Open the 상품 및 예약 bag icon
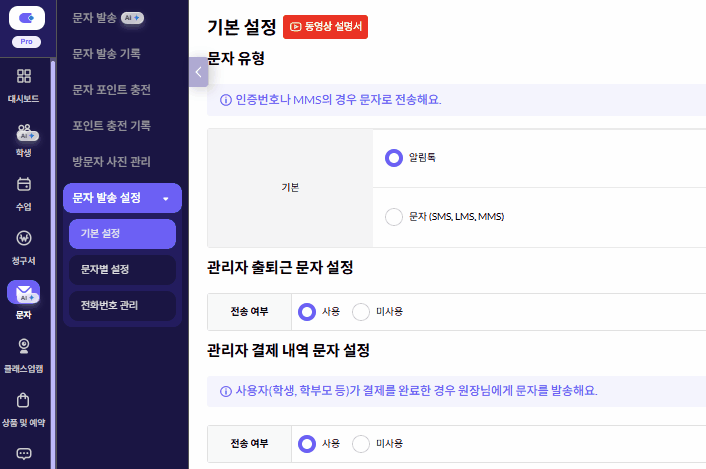Viewport: 706px width, 469px height. [x=24, y=401]
